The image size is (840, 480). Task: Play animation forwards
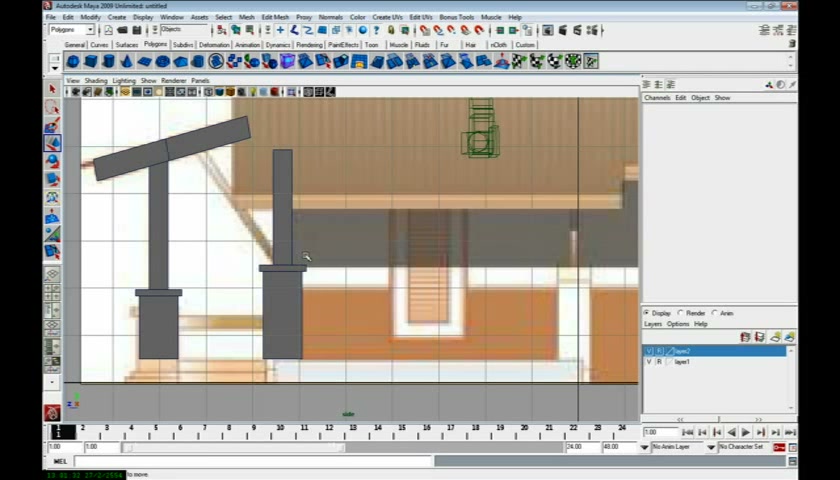point(746,432)
